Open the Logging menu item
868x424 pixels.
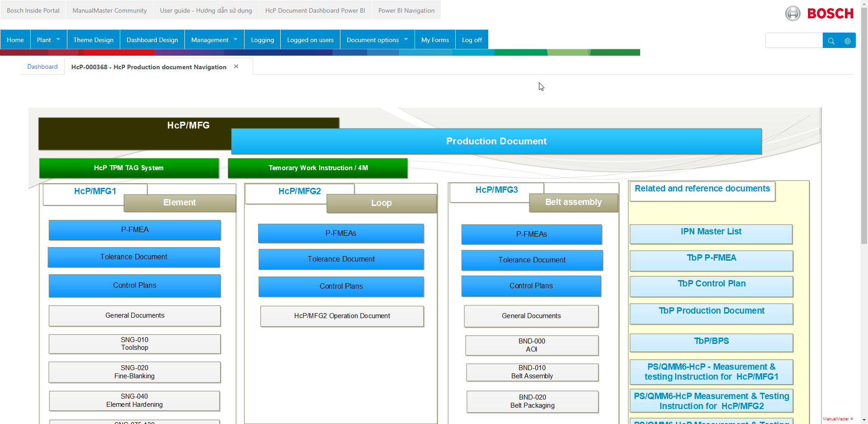[263, 40]
